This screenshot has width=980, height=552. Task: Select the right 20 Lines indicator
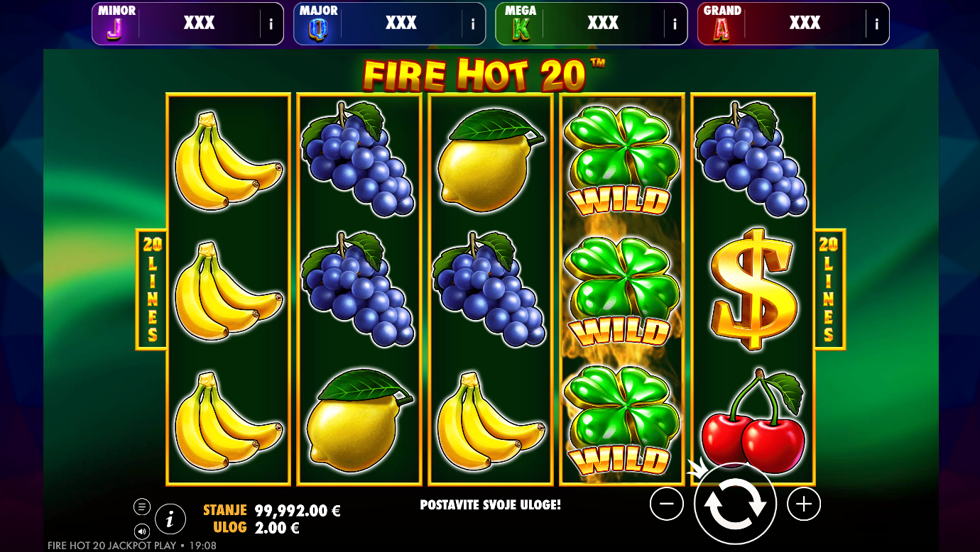coord(829,289)
